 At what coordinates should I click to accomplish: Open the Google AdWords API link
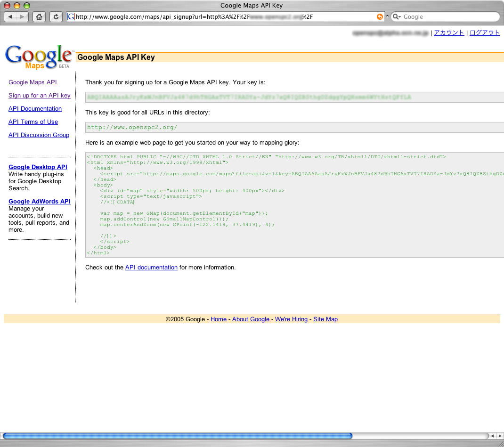pos(40,202)
